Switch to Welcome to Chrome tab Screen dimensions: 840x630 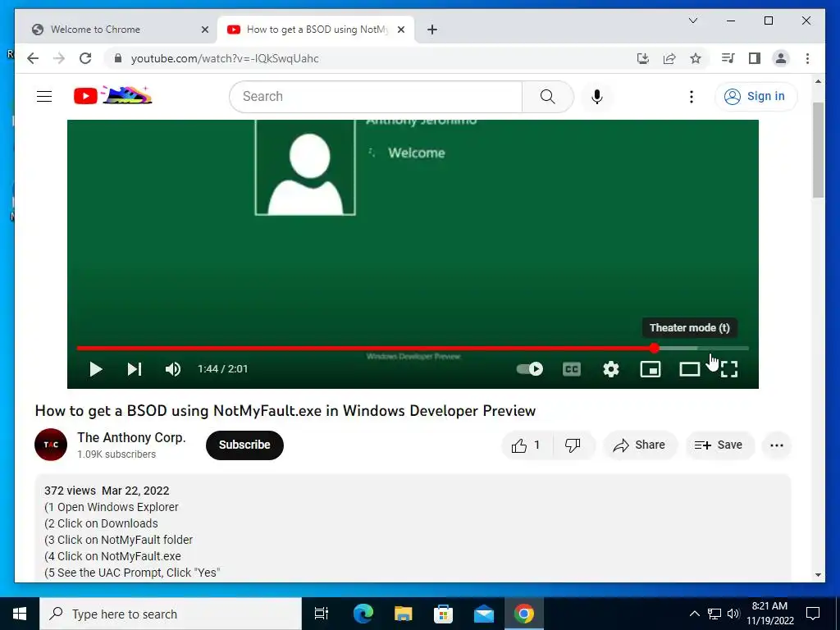pyautogui.click(x=115, y=30)
